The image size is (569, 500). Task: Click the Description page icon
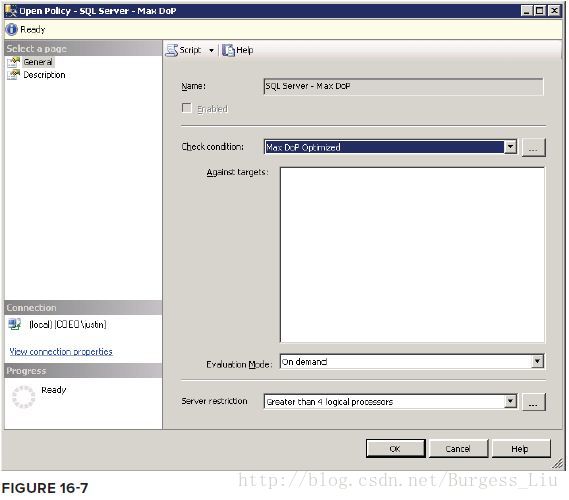pos(14,75)
